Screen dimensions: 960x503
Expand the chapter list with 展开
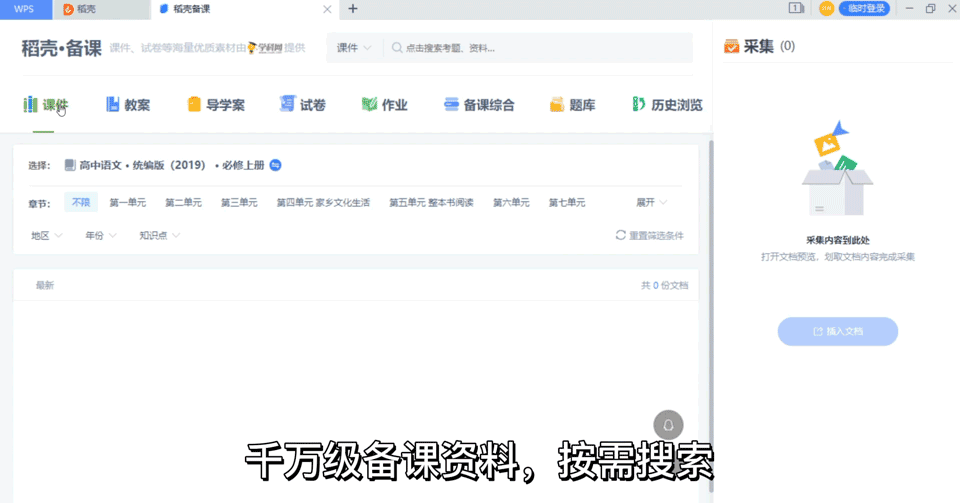coord(651,203)
